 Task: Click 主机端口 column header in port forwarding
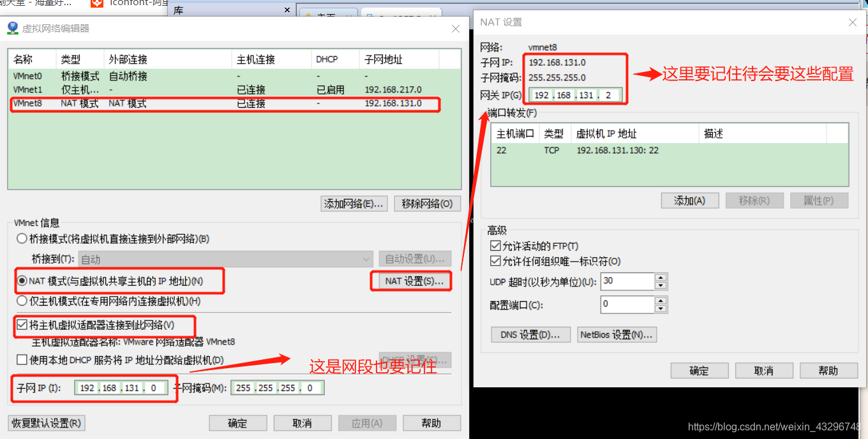(x=515, y=133)
